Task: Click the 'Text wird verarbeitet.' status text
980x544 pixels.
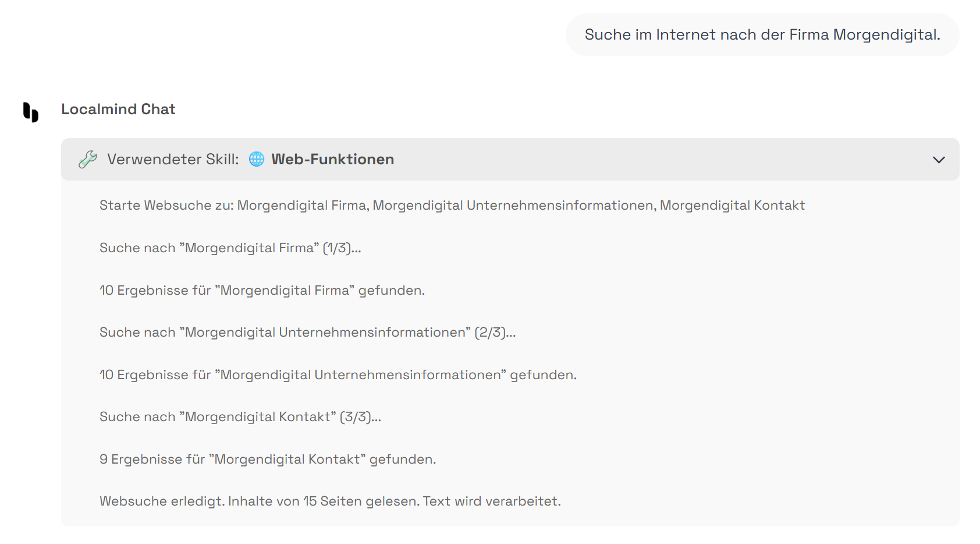Action: pos(492,501)
